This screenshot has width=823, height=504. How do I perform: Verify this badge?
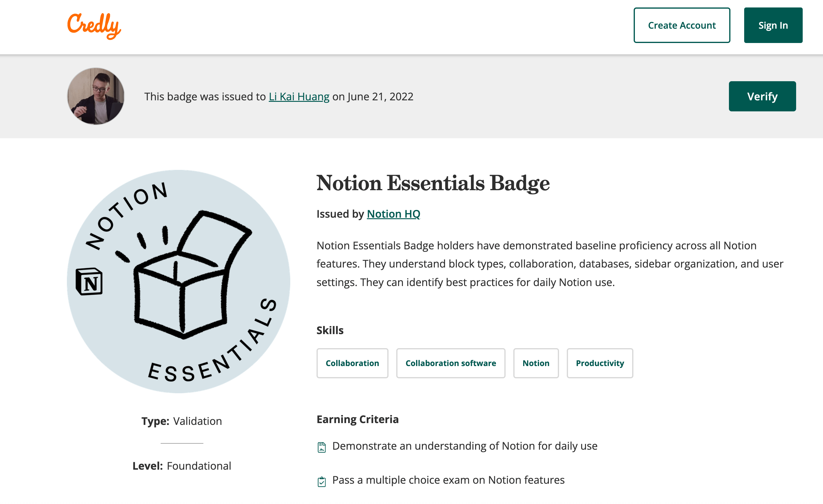tap(762, 96)
